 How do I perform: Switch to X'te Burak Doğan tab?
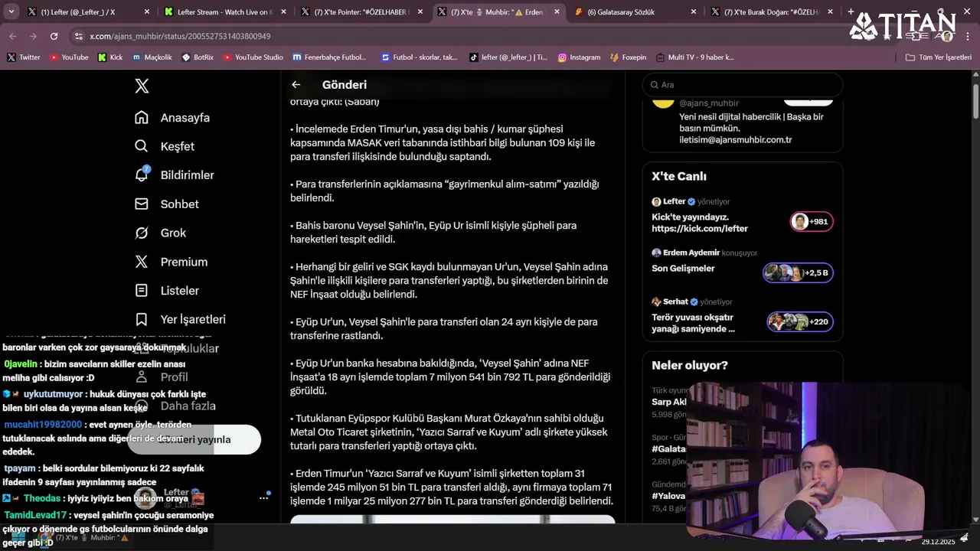tap(772, 12)
